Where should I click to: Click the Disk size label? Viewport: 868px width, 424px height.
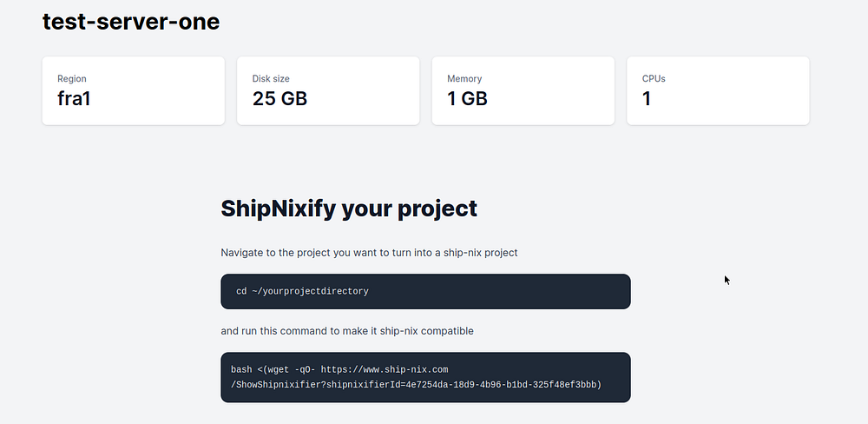(271, 79)
